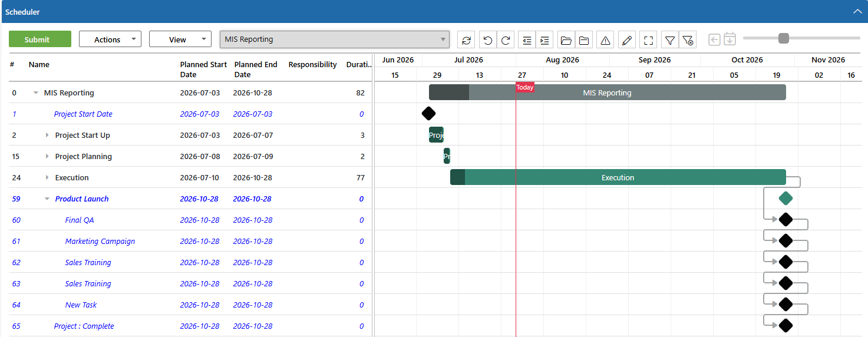Click the green Product Launch diamond
Screen dimensions: 868x337
[786, 199]
